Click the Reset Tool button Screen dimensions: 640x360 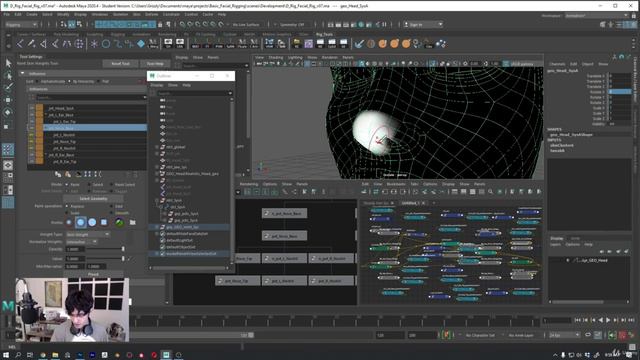(x=120, y=64)
